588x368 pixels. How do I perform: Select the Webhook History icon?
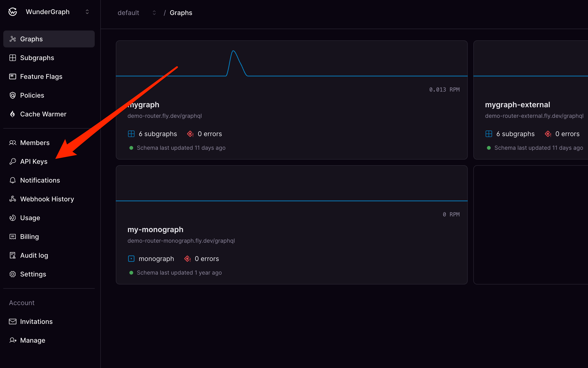(x=13, y=199)
